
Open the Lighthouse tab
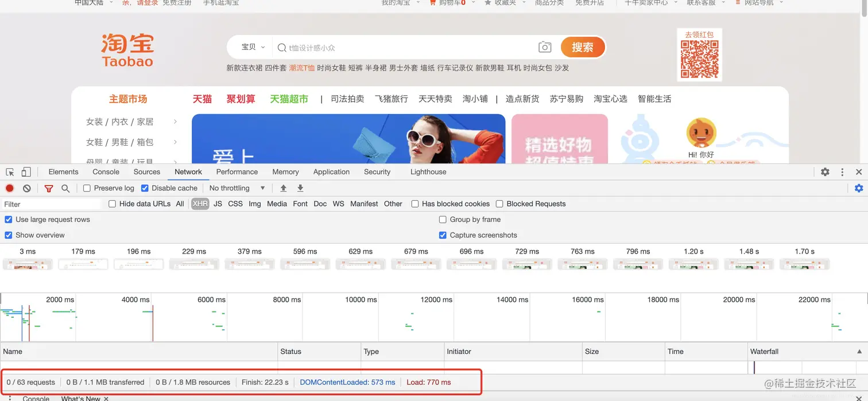tap(428, 172)
